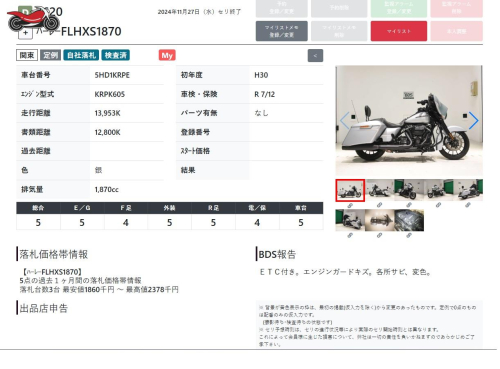Screen dimensions: 500x369
Task: Click link icon under first thumbnail
Action: tap(350, 206)
